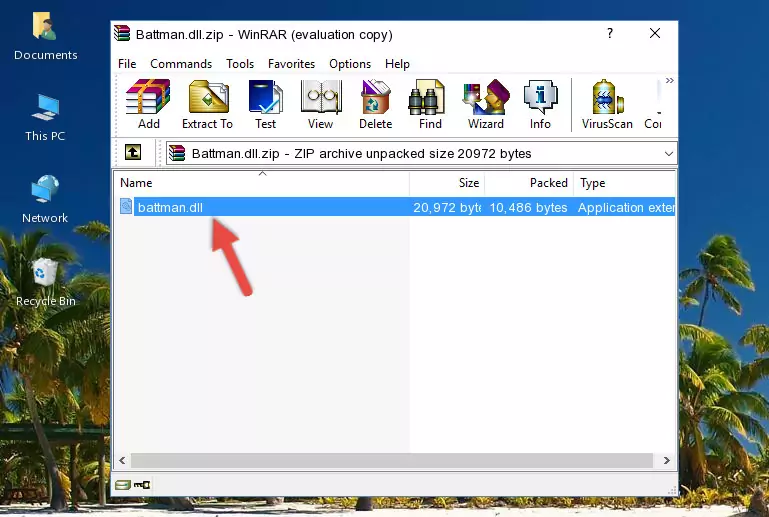Sort files by Type column

click(x=625, y=183)
